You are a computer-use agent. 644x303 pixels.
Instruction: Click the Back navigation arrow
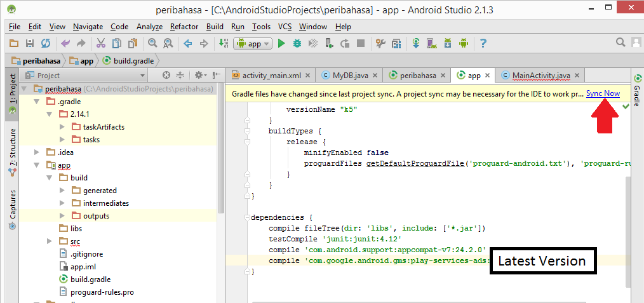(188, 43)
